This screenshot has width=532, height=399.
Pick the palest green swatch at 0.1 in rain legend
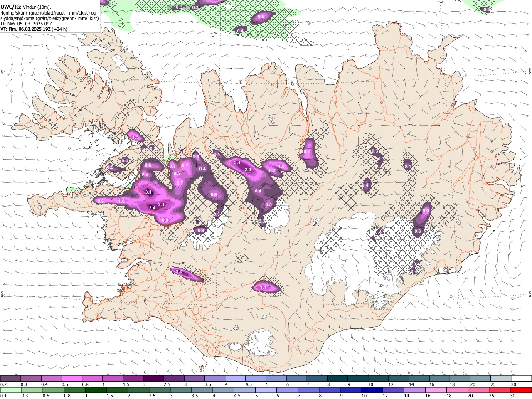pos(10,390)
